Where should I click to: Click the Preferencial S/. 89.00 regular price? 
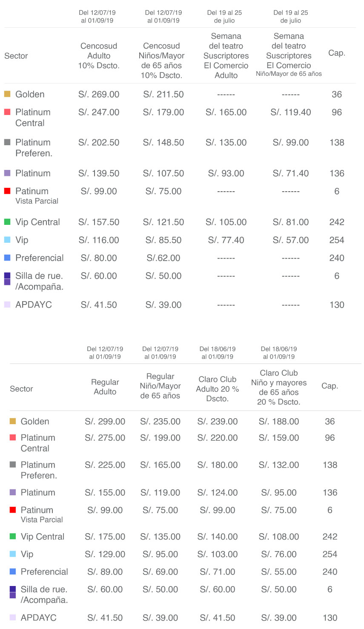[x=105, y=572]
